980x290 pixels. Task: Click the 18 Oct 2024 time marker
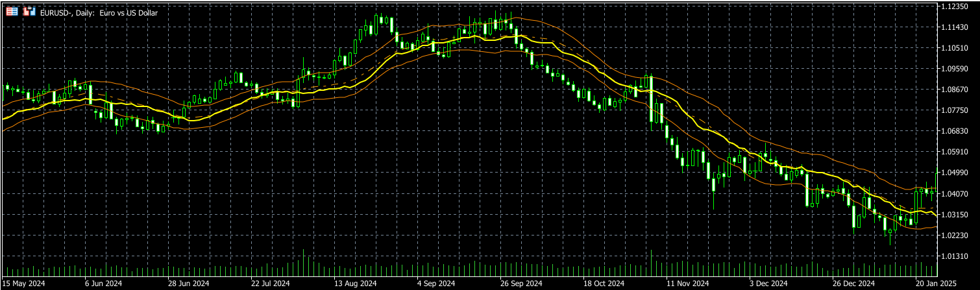pos(604,284)
